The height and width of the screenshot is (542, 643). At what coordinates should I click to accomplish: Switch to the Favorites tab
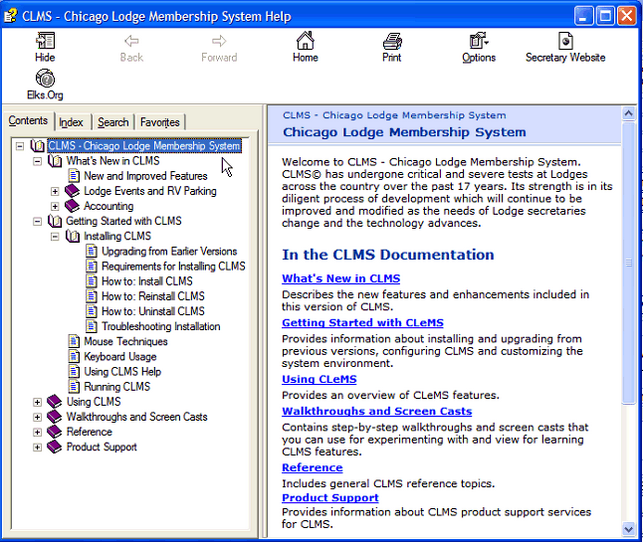click(160, 122)
